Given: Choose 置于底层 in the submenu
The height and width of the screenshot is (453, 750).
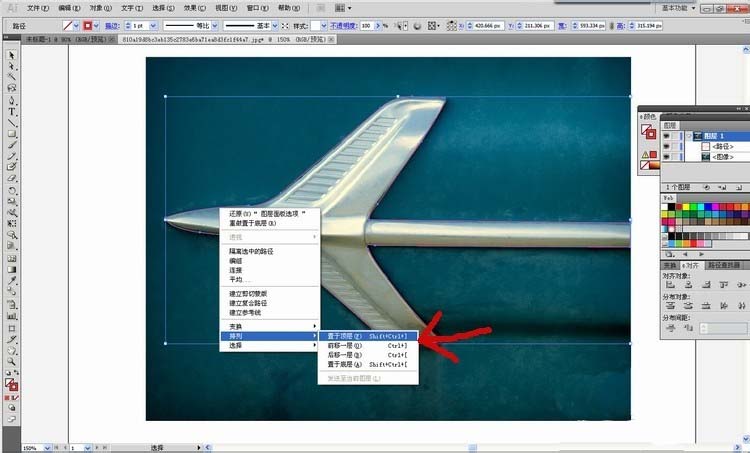Looking at the screenshot, I should [x=368, y=365].
